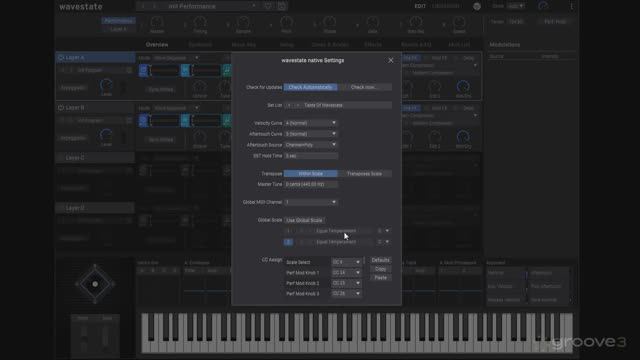Open the Perf Mod Knob 1 CC dropdown

346,273
